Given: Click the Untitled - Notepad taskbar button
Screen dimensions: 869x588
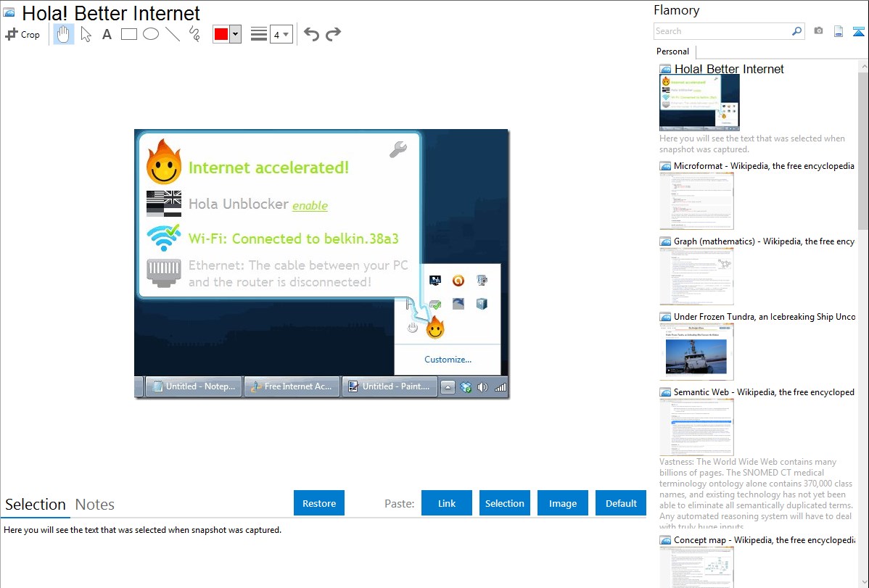Looking at the screenshot, I should click(194, 386).
